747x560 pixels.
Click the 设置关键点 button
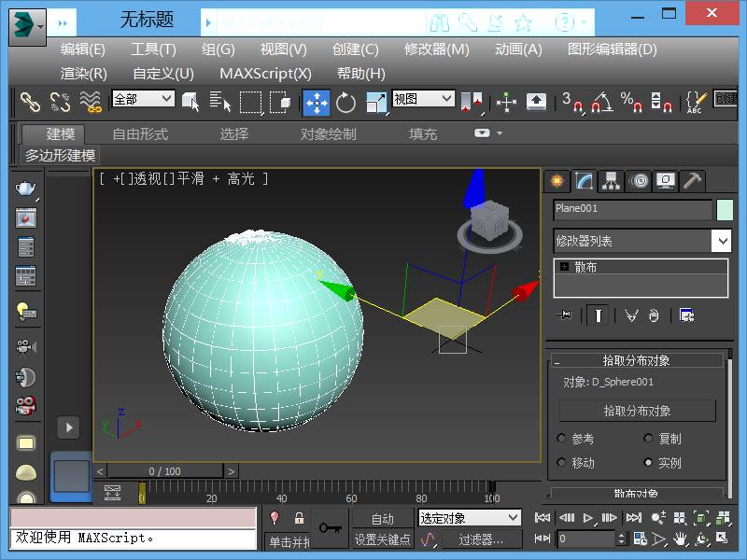click(383, 539)
